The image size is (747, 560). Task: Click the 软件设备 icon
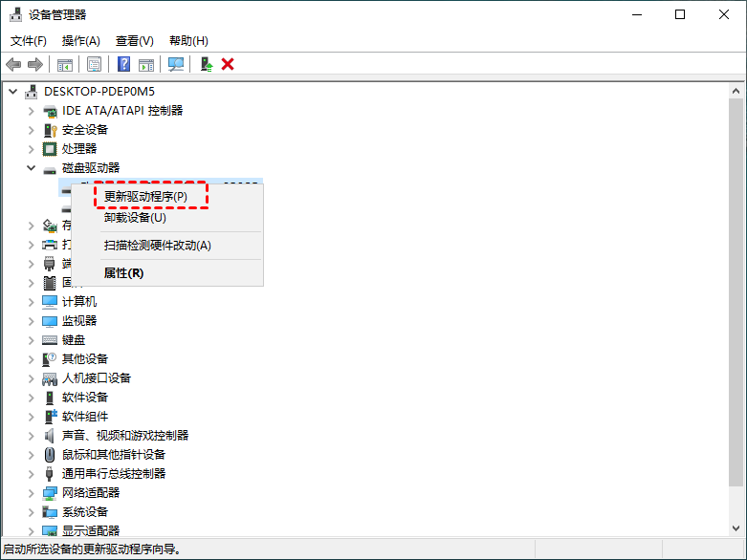click(50, 398)
